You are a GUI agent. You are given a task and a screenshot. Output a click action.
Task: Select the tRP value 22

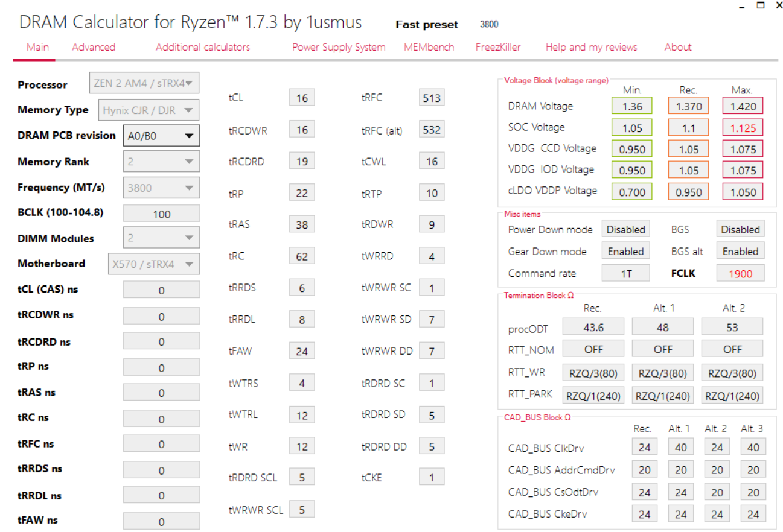(302, 193)
